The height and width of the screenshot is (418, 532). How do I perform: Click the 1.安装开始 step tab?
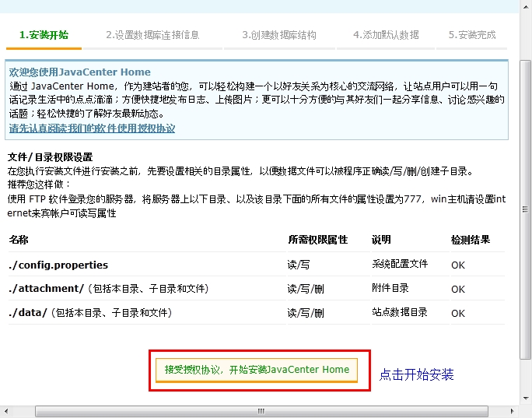(x=44, y=35)
